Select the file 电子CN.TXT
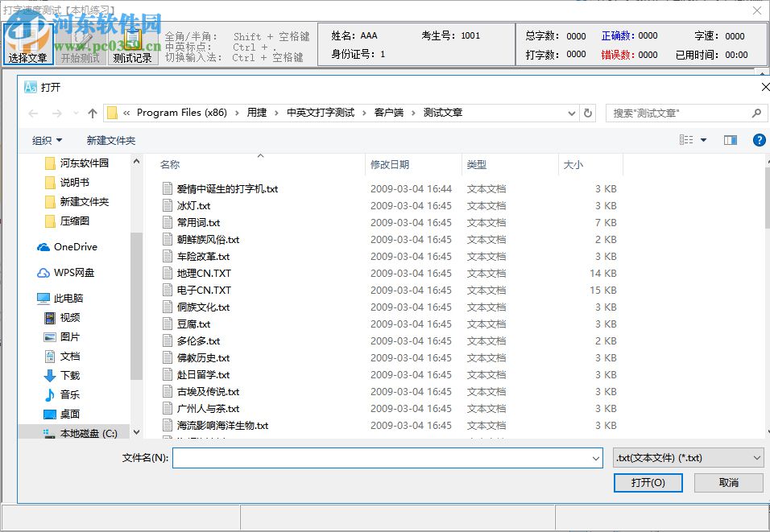The height and width of the screenshot is (532, 770). [x=205, y=290]
